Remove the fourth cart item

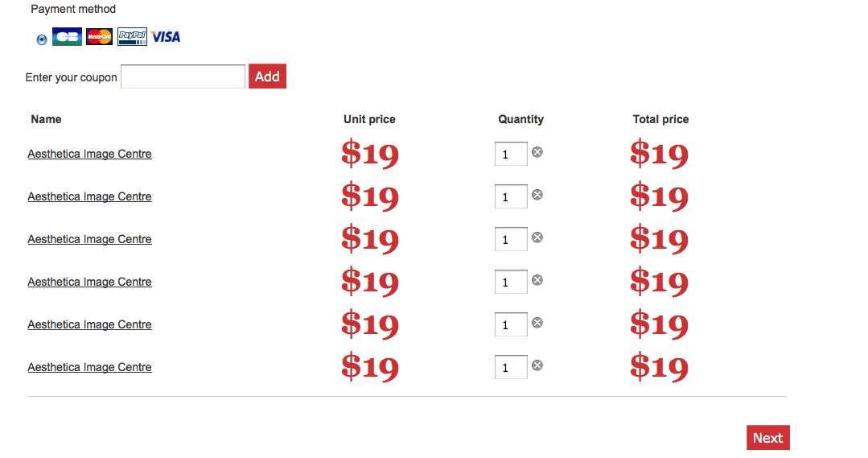pos(537,280)
